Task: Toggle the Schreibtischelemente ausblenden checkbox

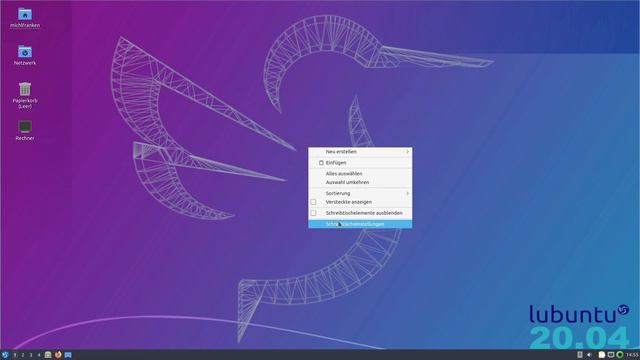Action: click(313, 213)
